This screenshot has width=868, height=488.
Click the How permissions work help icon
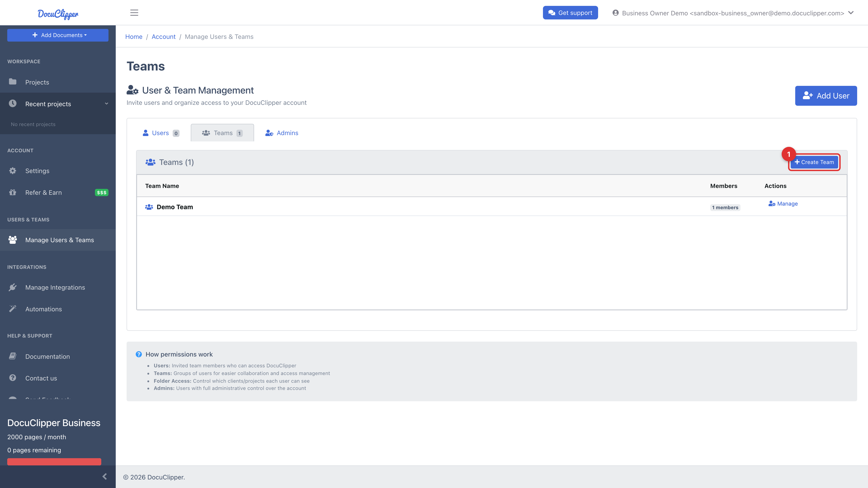(139, 354)
